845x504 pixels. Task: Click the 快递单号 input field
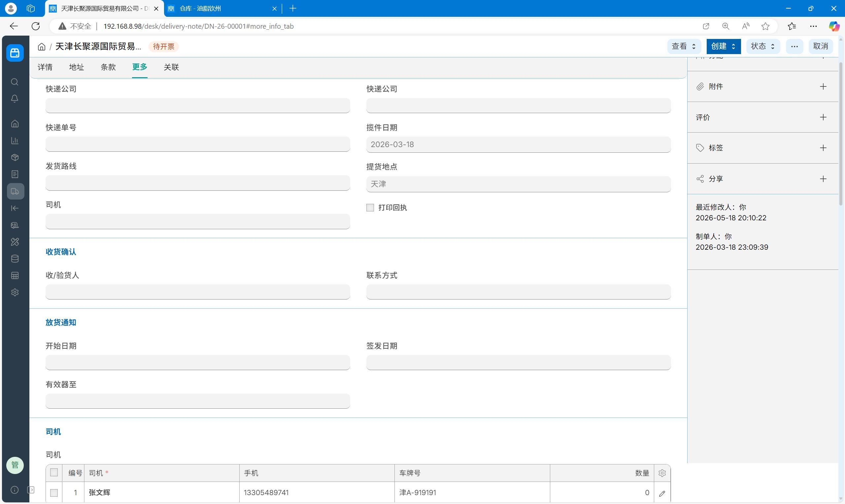(x=198, y=144)
